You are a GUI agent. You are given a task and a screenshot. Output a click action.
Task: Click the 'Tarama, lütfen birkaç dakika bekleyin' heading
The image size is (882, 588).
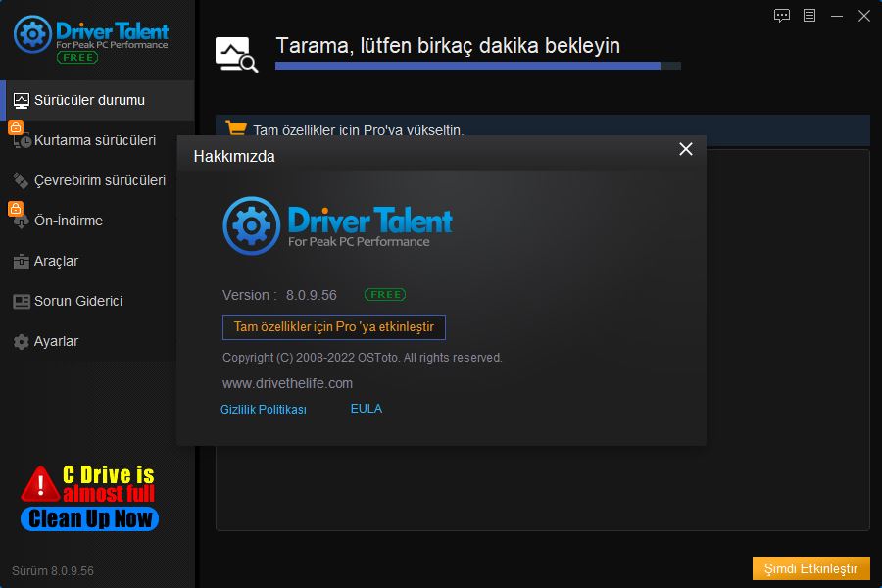(x=448, y=46)
